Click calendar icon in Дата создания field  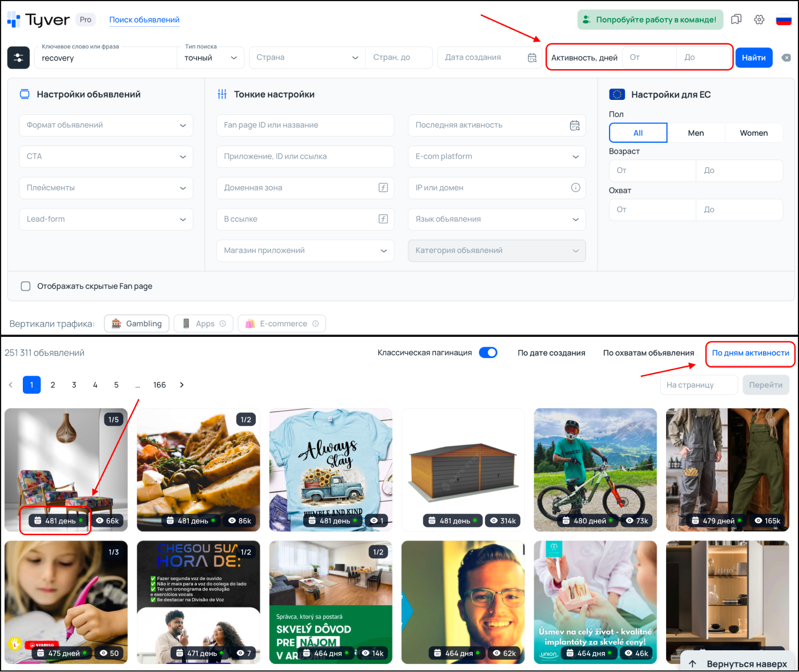pos(532,58)
